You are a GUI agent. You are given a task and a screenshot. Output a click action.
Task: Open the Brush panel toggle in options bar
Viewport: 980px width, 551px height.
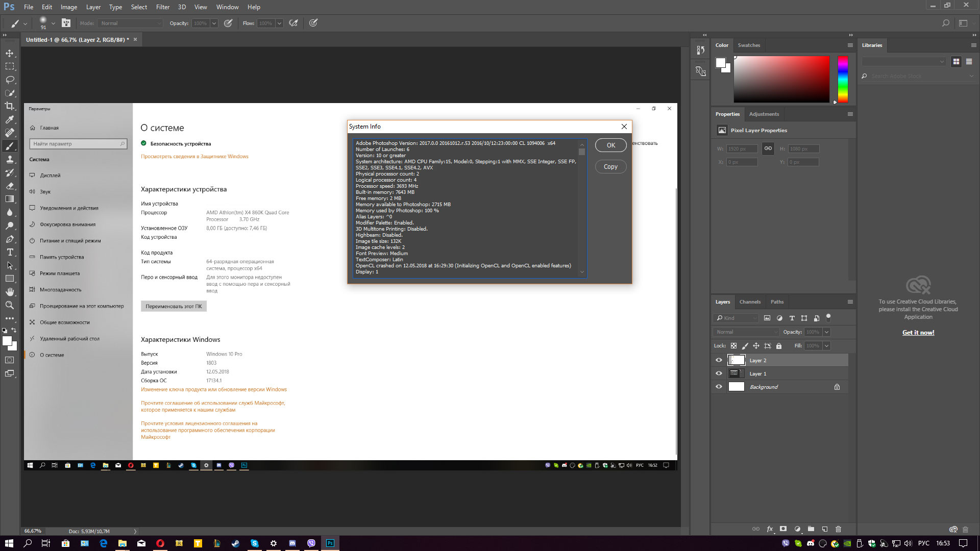tap(66, 23)
